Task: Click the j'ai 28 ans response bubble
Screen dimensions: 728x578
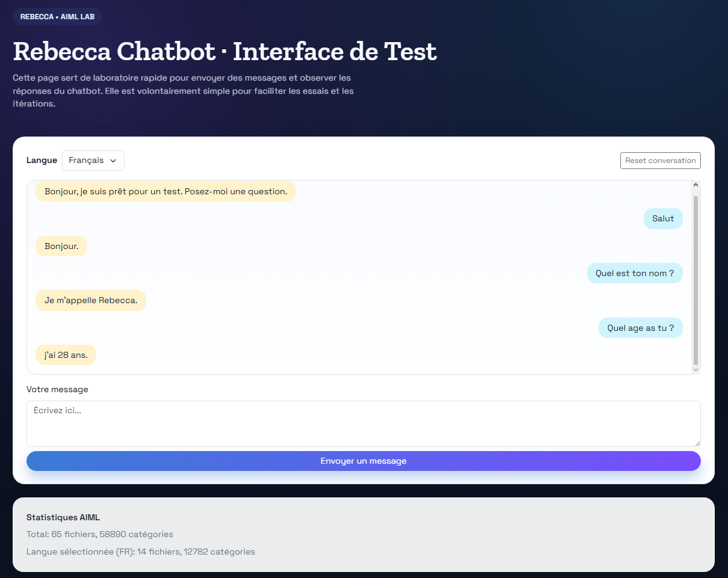Action: (x=66, y=355)
